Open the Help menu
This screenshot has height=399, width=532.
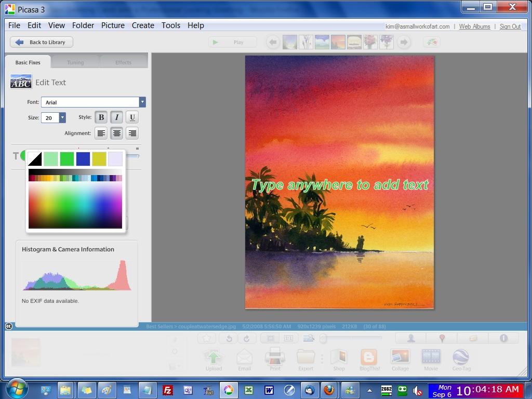[x=196, y=25]
